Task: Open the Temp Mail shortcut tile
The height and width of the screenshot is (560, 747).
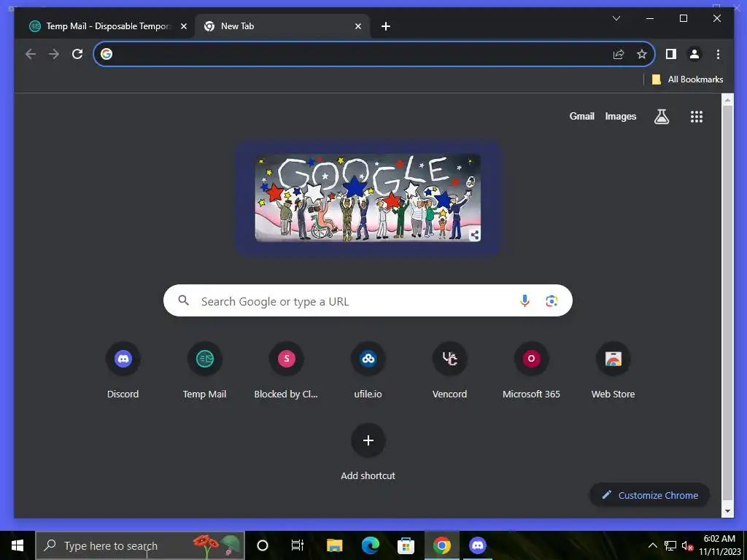Action: (204, 371)
